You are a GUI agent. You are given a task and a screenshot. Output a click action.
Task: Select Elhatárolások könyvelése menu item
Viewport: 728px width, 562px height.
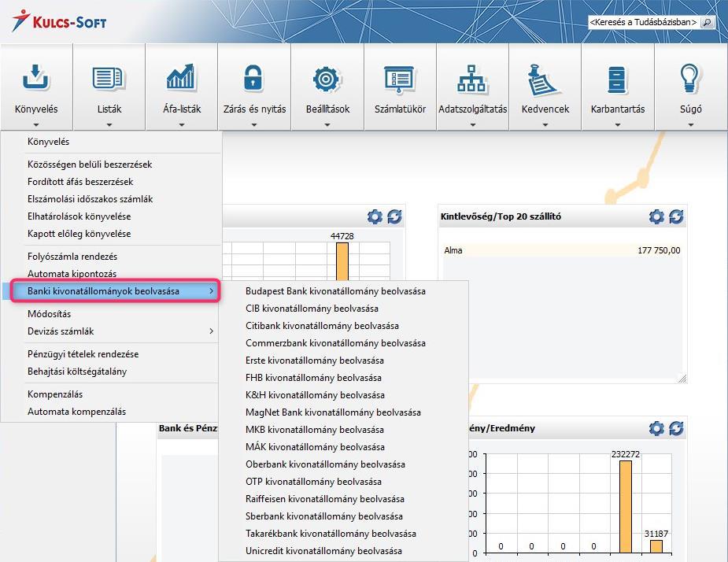[x=110, y=216]
